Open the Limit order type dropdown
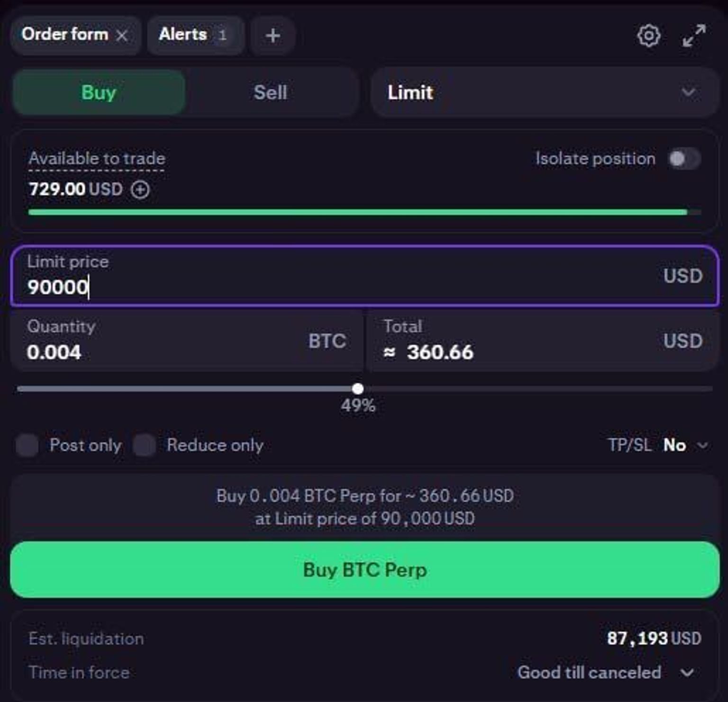This screenshot has width=728, height=702. click(x=545, y=92)
